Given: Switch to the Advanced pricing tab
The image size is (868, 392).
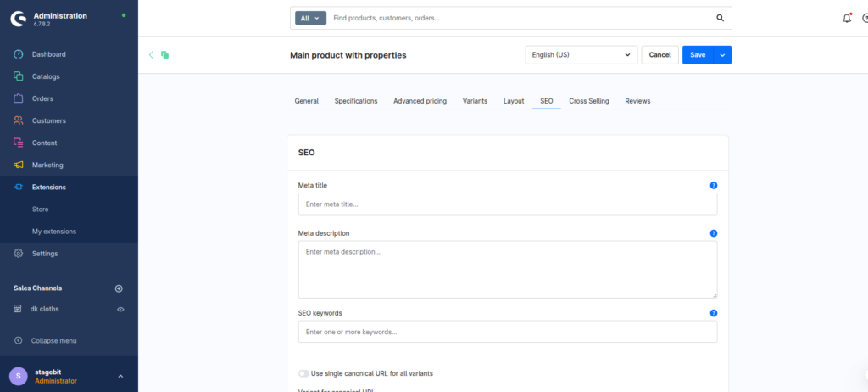Looking at the screenshot, I should 420,101.
